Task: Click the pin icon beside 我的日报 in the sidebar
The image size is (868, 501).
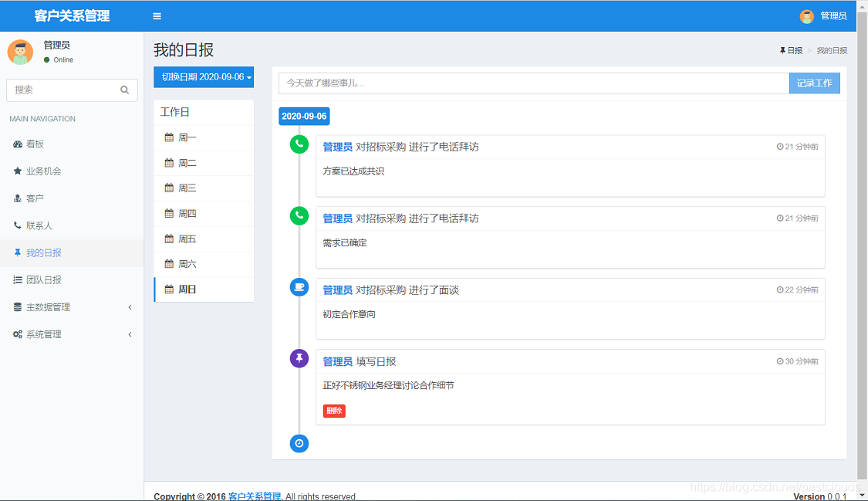Action: [x=18, y=252]
